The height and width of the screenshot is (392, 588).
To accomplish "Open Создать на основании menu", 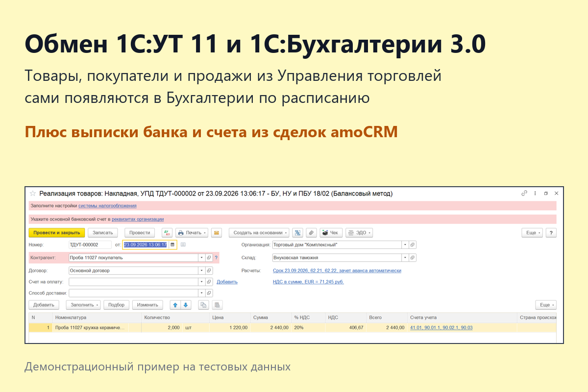I will click(x=259, y=233).
